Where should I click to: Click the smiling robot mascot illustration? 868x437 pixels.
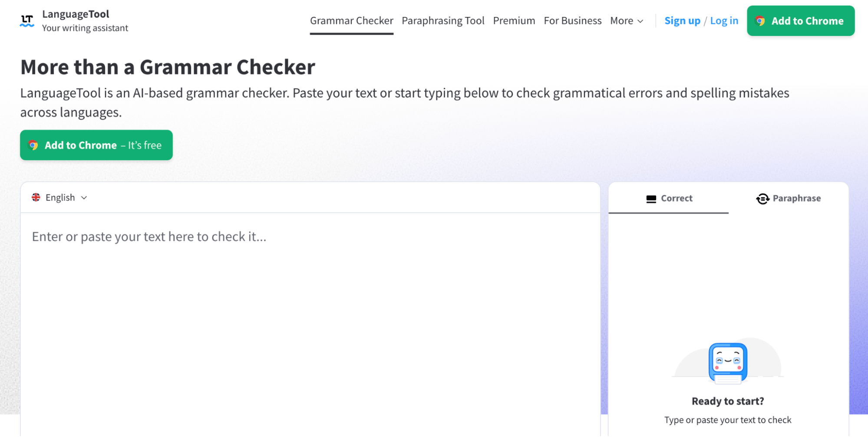click(728, 363)
